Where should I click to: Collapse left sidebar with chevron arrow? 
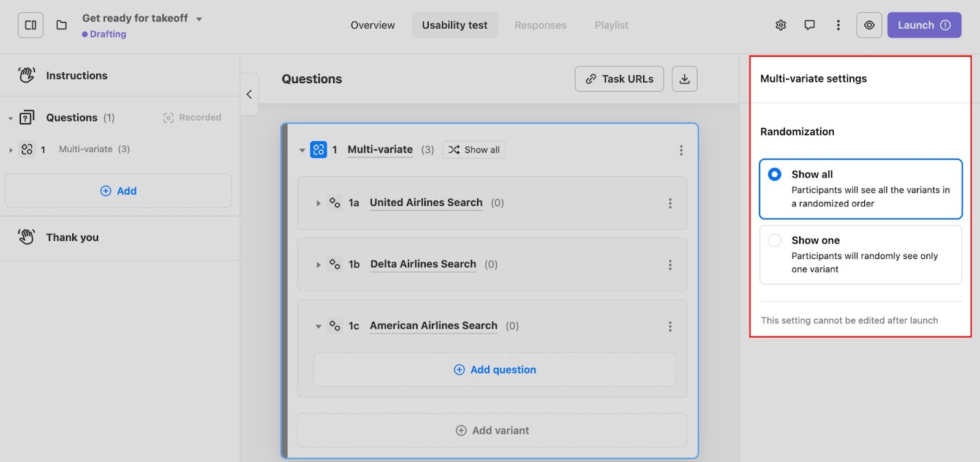coord(249,94)
